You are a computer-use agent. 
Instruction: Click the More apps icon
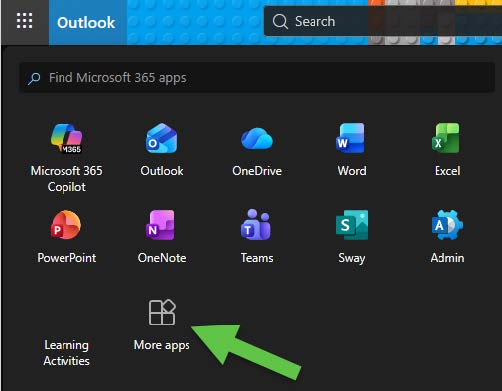(x=162, y=312)
